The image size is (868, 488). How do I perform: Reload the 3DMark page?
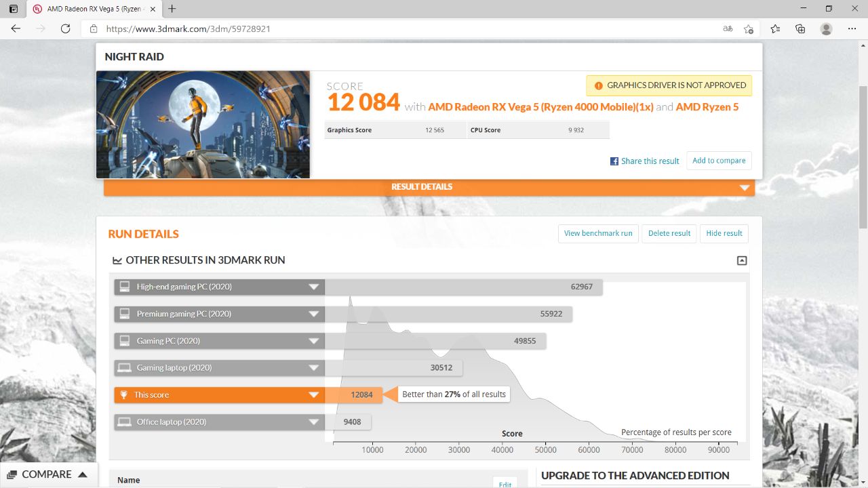[x=66, y=28]
